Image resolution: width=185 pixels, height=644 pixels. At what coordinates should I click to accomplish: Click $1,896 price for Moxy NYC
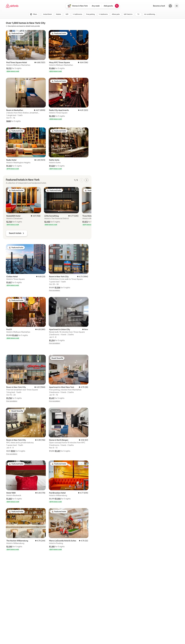52,68
